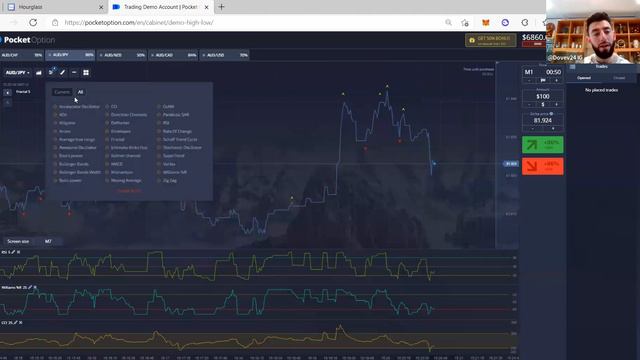Select the AUD/USD asset tab
The width and height of the screenshot is (640, 360).
coord(224,55)
